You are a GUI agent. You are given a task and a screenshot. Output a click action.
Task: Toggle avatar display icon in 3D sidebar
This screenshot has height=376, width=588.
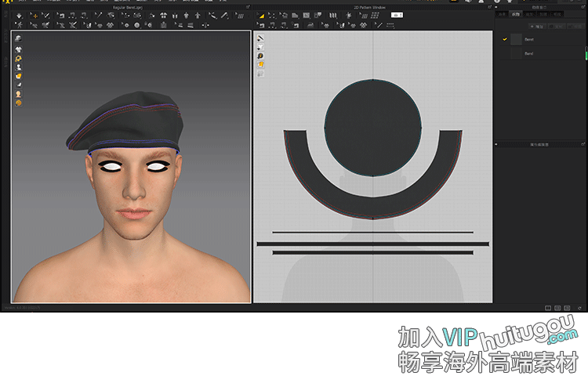pos(18,67)
